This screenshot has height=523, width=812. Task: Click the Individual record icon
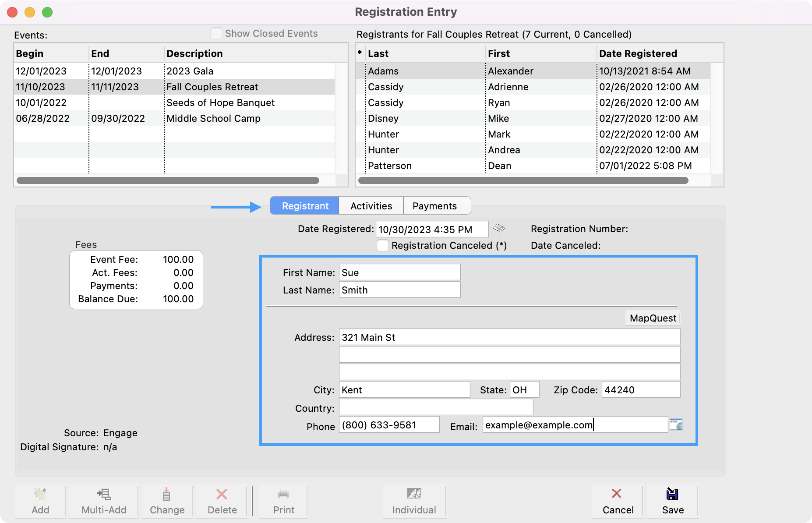[414, 494]
